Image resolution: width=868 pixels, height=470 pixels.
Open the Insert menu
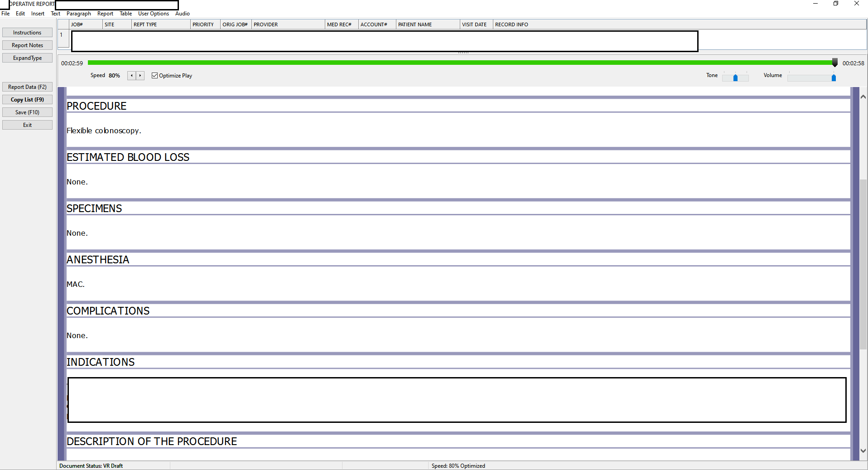[x=38, y=14]
